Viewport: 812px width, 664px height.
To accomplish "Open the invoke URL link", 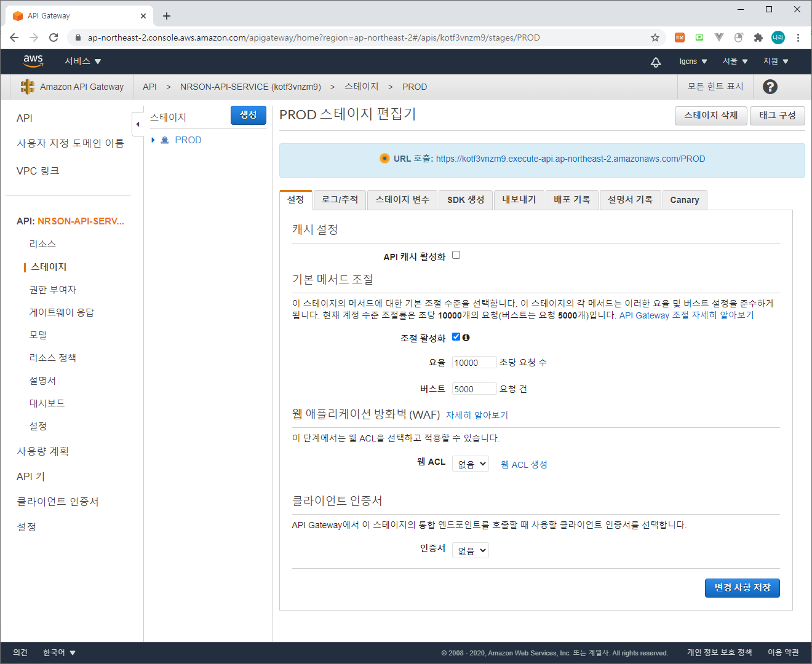I will pyautogui.click(x=571, y=159).
